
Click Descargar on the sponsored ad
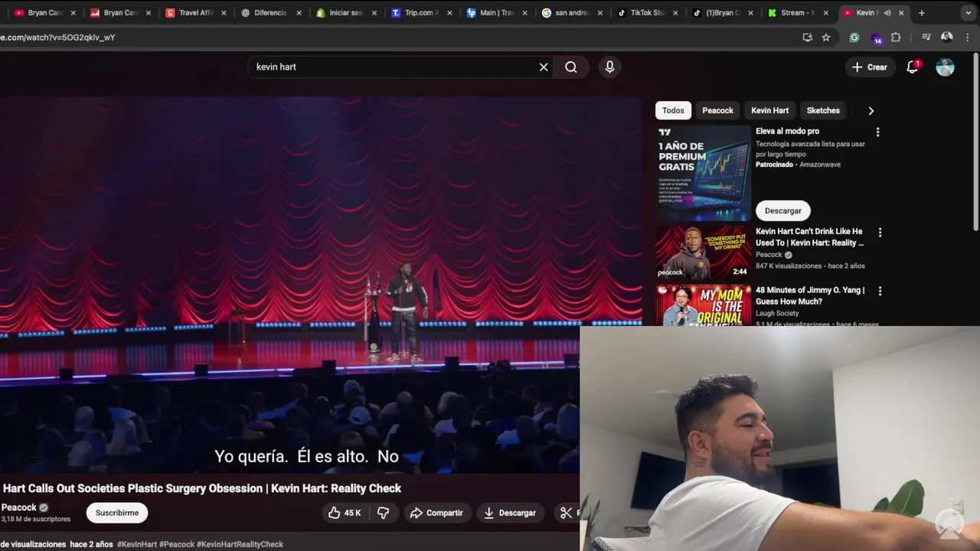point(782,210)
